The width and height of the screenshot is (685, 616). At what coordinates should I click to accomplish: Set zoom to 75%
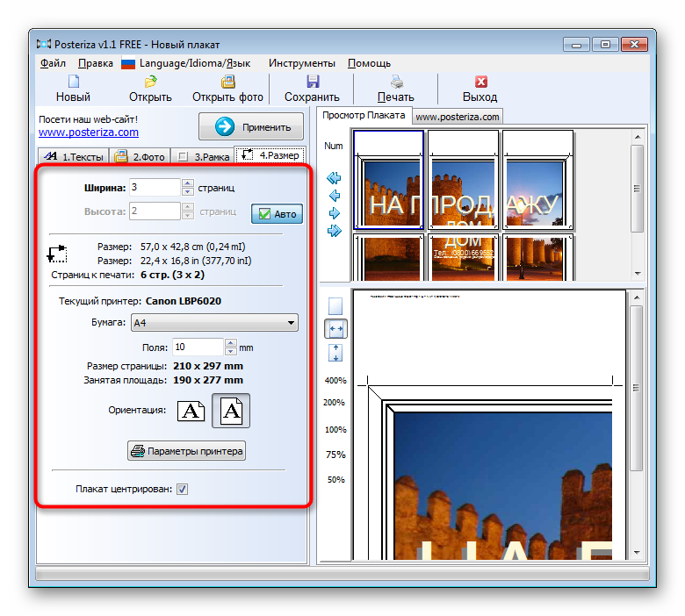(335, 455)
